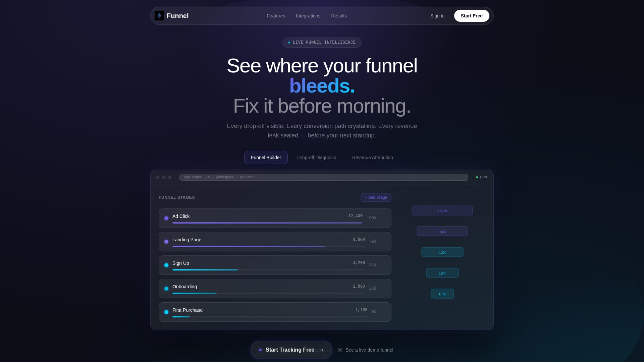This screenshot has height=362, width=644.
Task: Switch to Revenue Attribution tab
Action: click(x=372, y=158)
